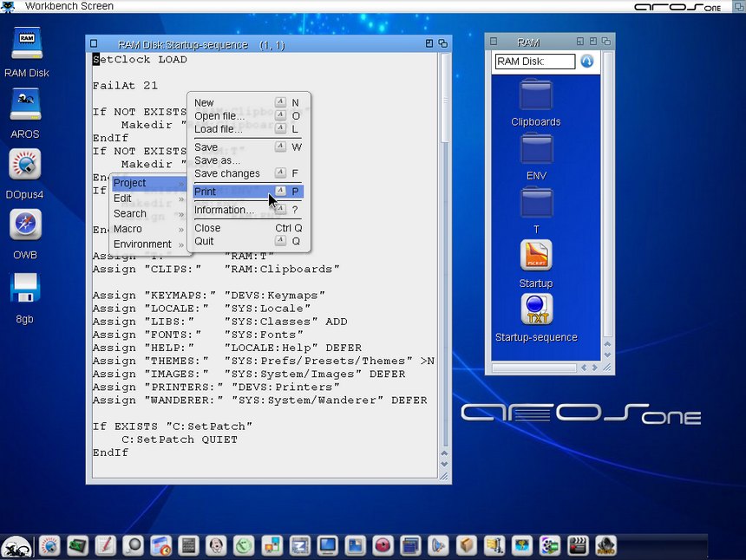Open the RAM Disk desktop icon
746x560 pixels.
pos(26,44)
